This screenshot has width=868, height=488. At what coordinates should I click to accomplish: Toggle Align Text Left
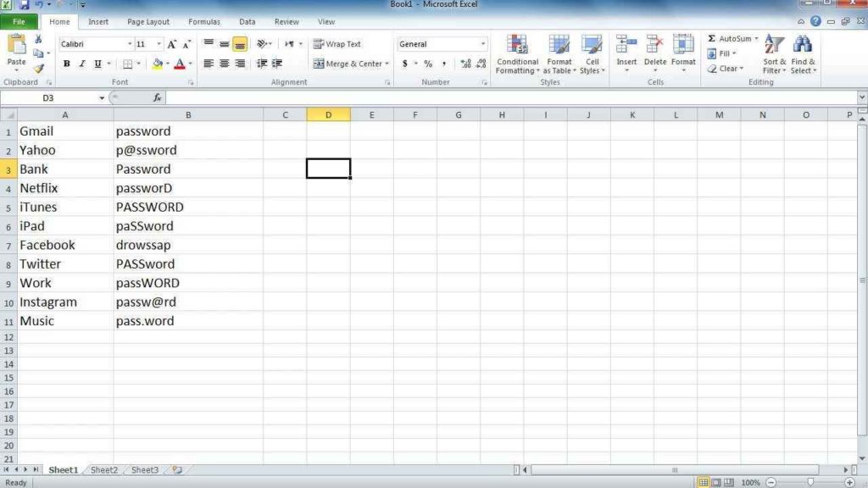[209, 64]
